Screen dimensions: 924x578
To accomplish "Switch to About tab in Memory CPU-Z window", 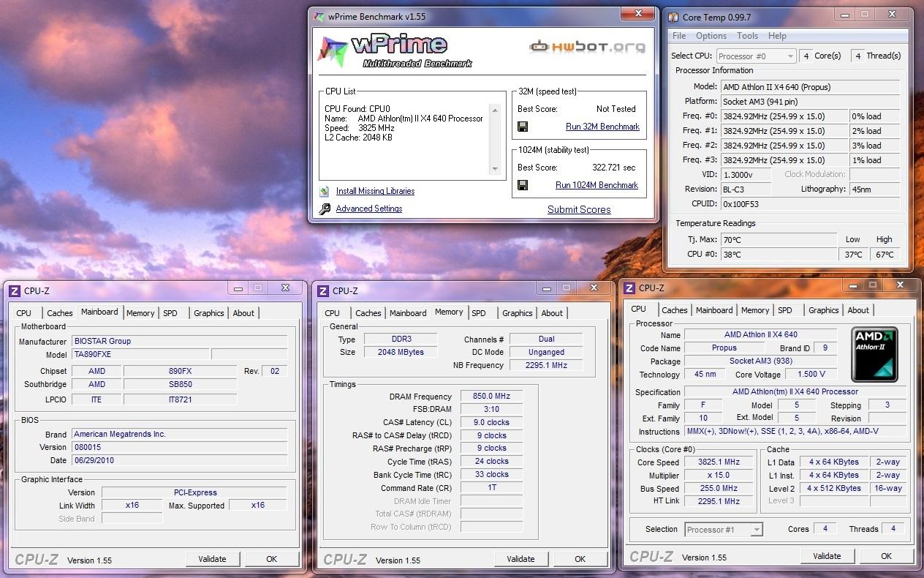I will click(552, 313).
